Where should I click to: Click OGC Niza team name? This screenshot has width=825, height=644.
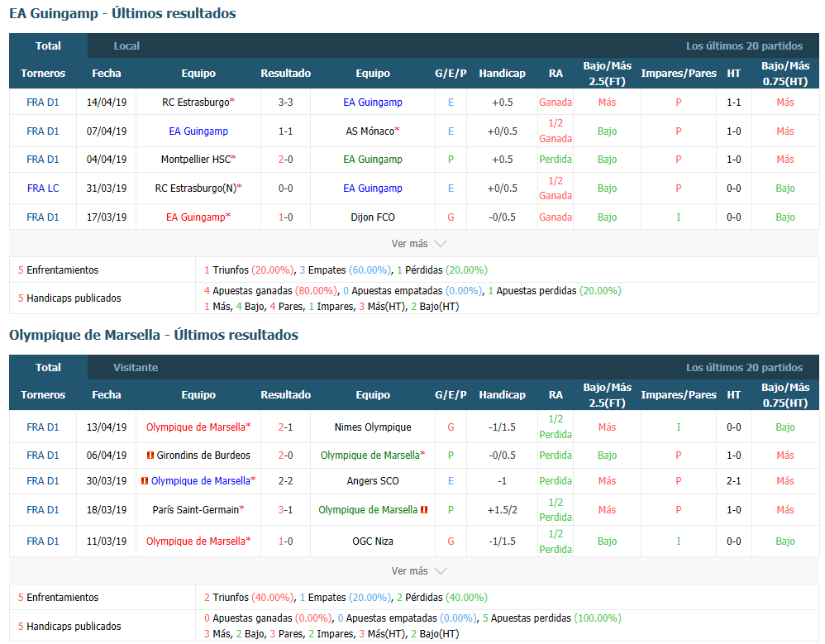pyautogui.click(x=373, y=541)
